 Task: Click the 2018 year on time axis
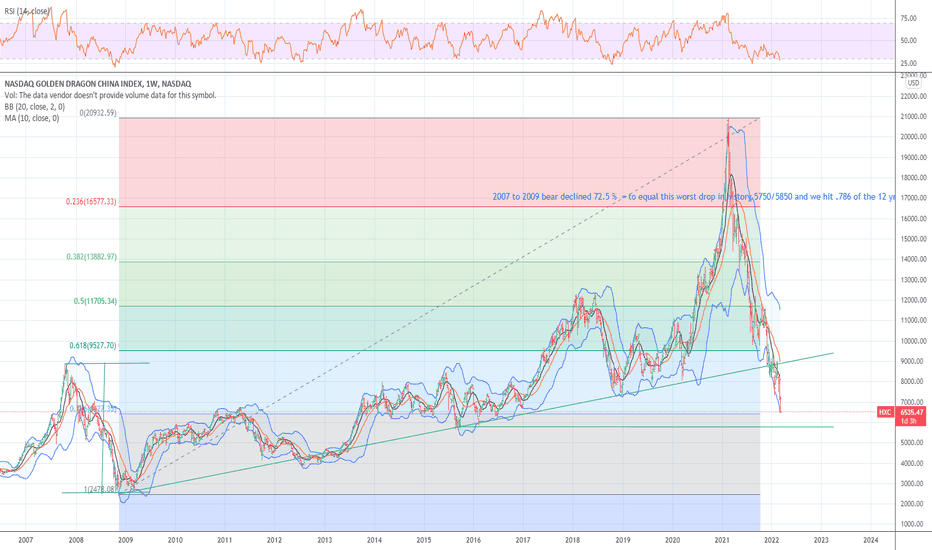point(573,540)
